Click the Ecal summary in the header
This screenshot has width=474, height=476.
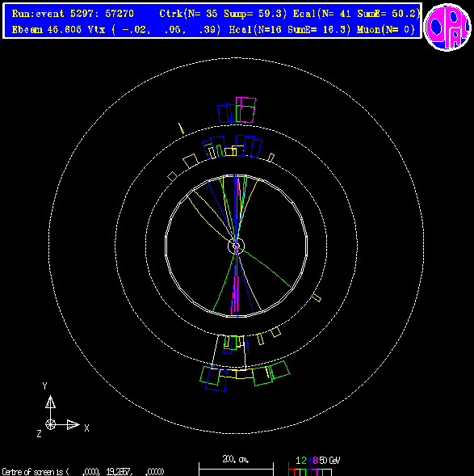[x=357, y=14]
